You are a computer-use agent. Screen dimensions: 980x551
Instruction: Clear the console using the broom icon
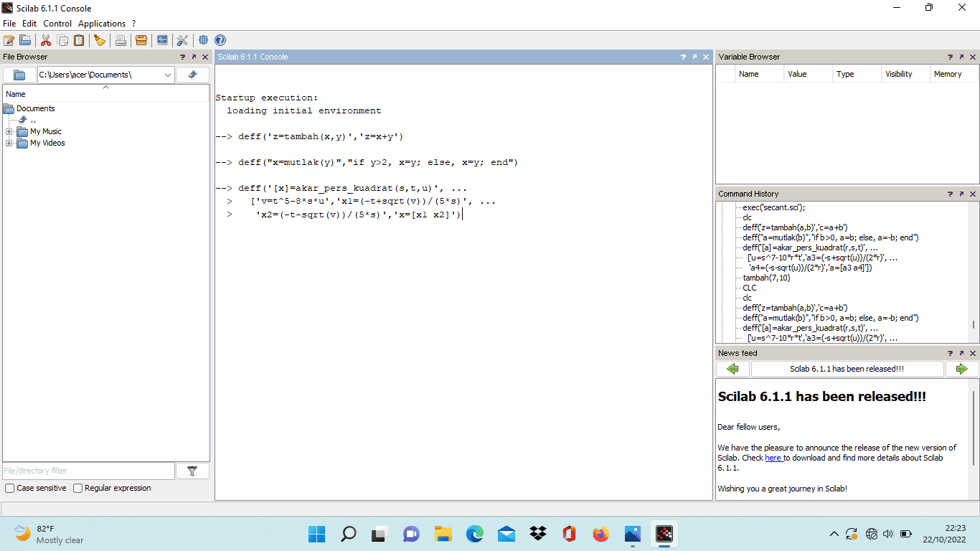100,40
